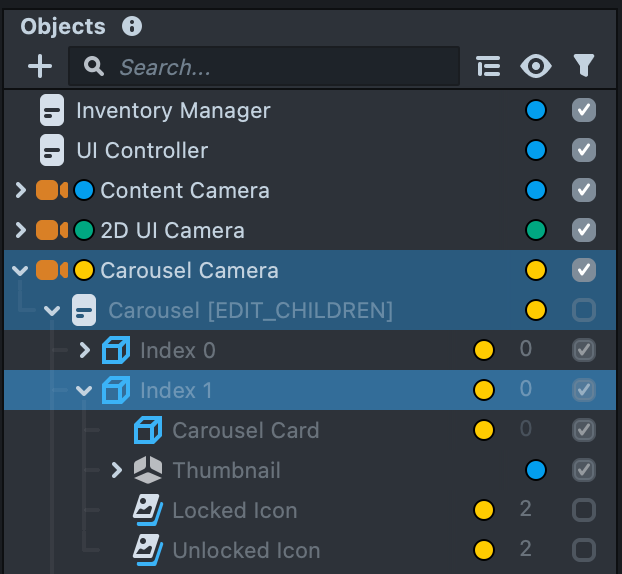
Task: Select the Unlocked Icon object
Action: (246, 550)
